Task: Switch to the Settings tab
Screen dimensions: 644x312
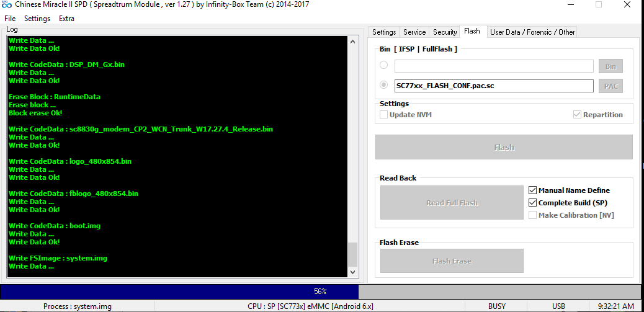Action: pyautogui.click(x=384, y=32)
